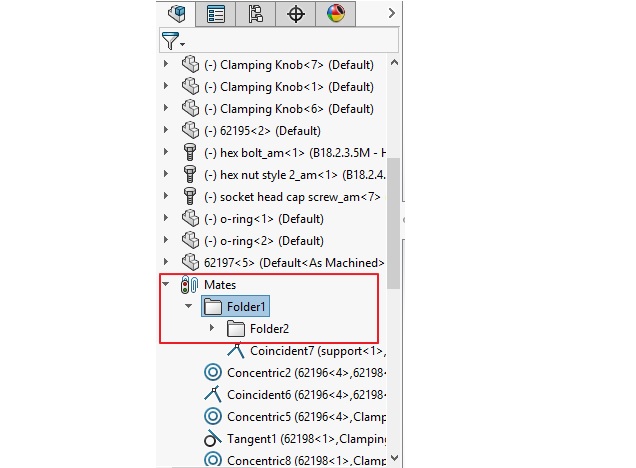
Task: Select (-) hex bolt_am<1> row text
Action: click(x=295, y=152)
